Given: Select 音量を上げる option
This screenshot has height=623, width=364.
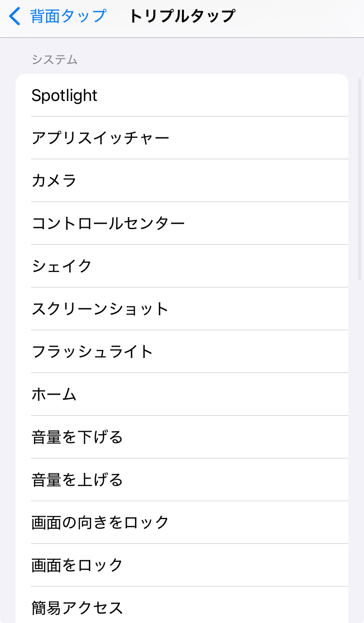Looking at the screenshot, I should (182, 480).
